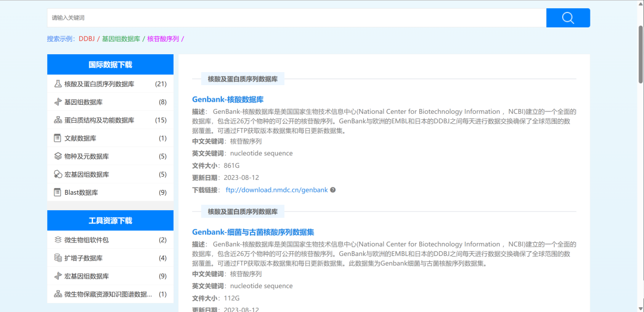The width and height of the screenshot is (644, 312).
Task: Click the icon beside 蛋白质结构及功能数据库
Action: [x=58, y=120]
